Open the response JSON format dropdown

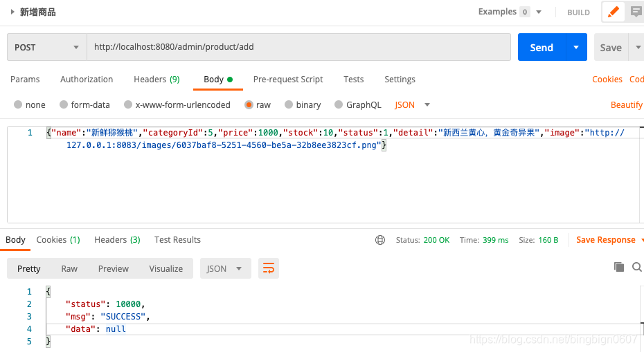tap(226, 269)
